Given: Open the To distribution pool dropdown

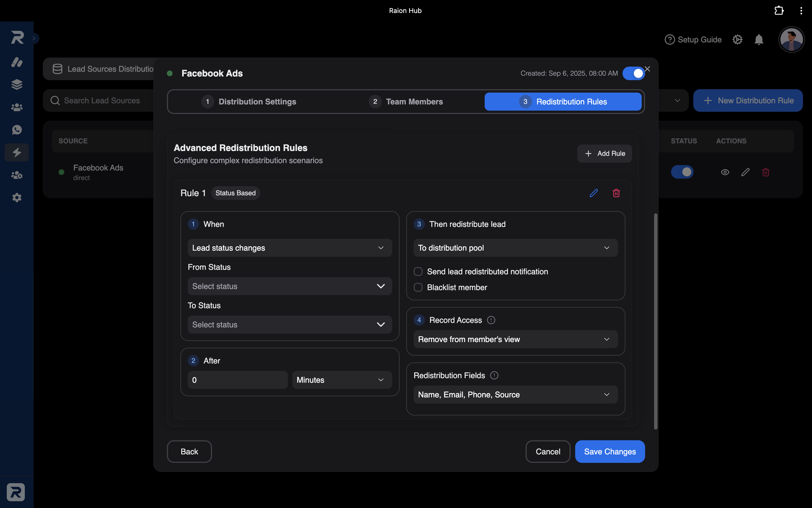Looking at the screenshot, I should (515, 248).
